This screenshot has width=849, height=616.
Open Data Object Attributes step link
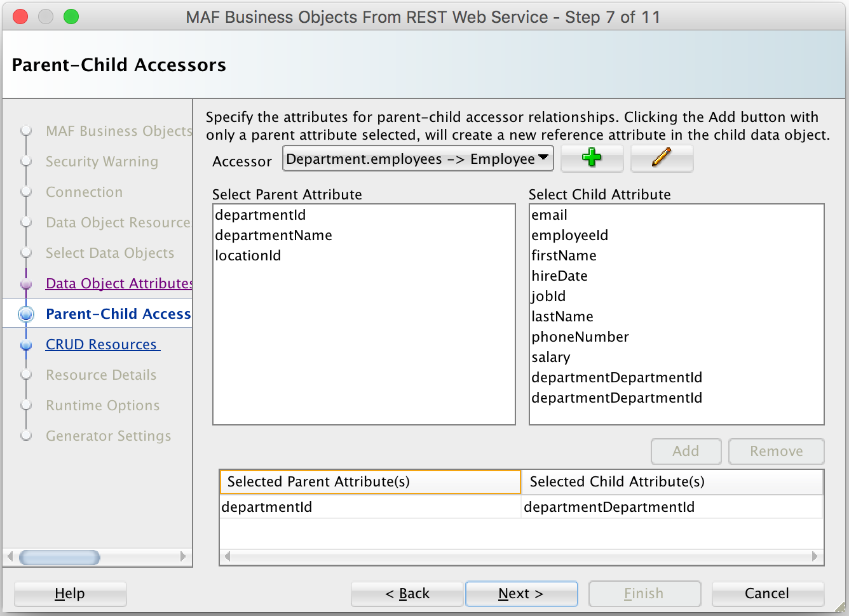119,283
